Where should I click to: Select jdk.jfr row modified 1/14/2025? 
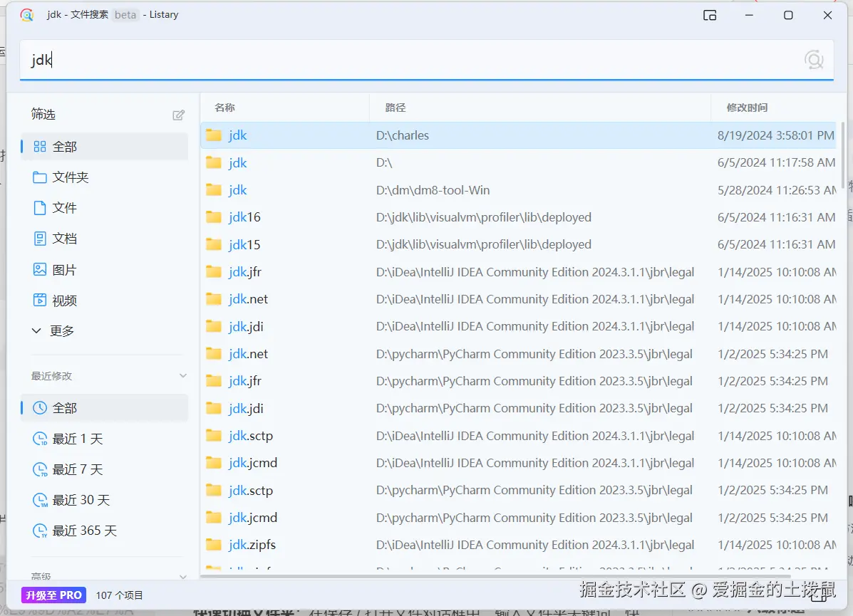click(519, 272)
